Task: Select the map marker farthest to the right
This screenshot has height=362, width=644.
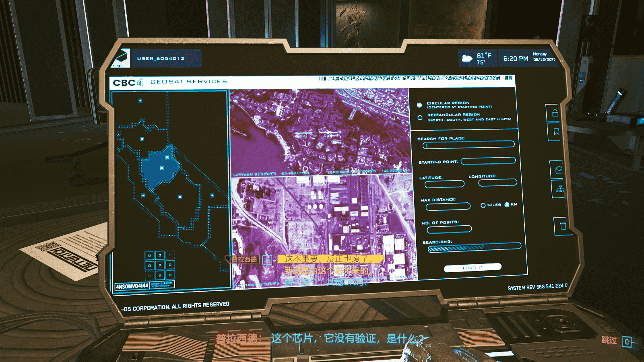Action: pyautogui.click(x=212, y=195)
